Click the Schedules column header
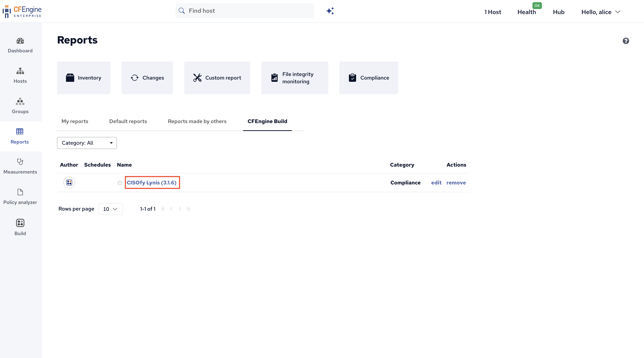 tap(97, 165)
